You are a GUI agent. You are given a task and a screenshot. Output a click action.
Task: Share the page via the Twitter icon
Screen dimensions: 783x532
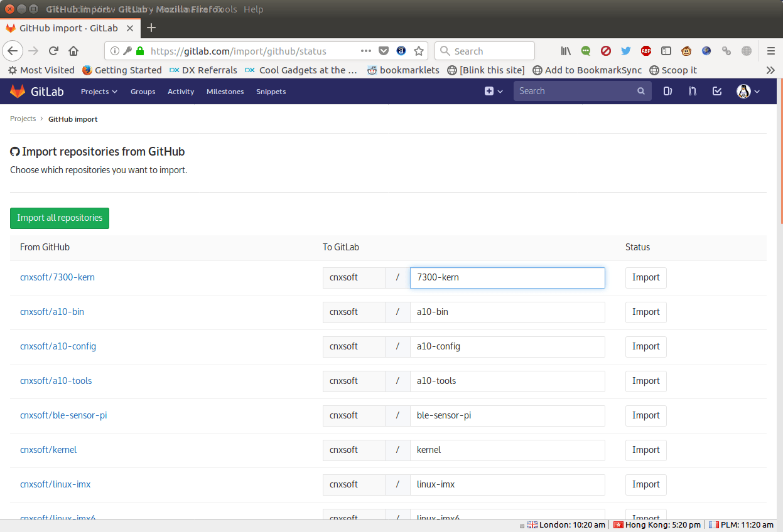[x=625, y=51]
